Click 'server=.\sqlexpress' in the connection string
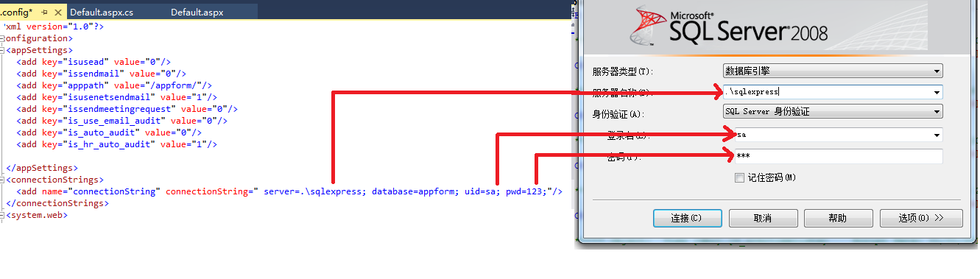This screenshot has height=279, width=980. (x=315, y=191)
